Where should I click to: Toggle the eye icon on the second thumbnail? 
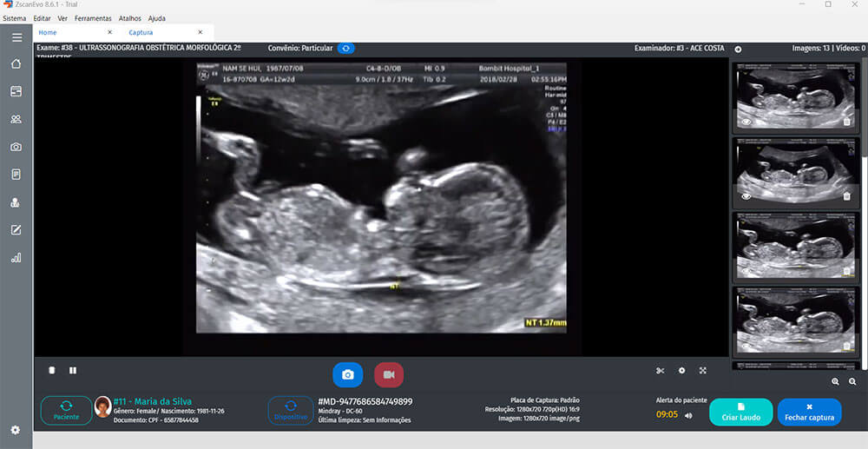[x=746, y=196]
